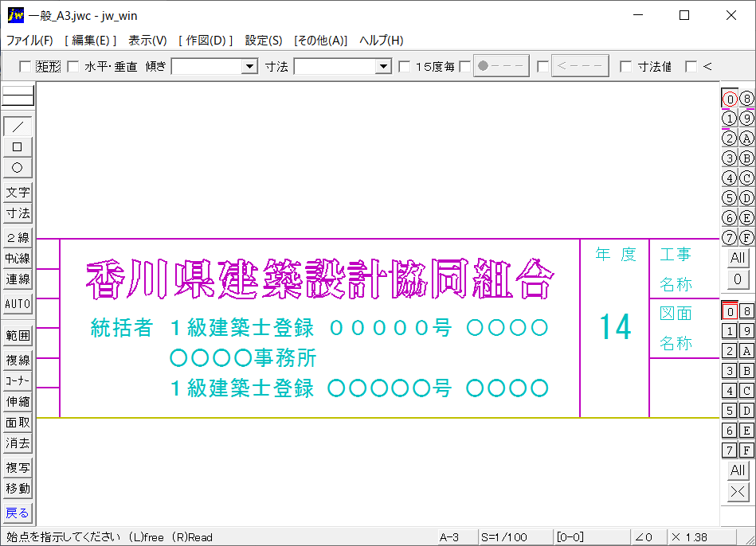Activate the AUTO mode tool

coord(18,303)
